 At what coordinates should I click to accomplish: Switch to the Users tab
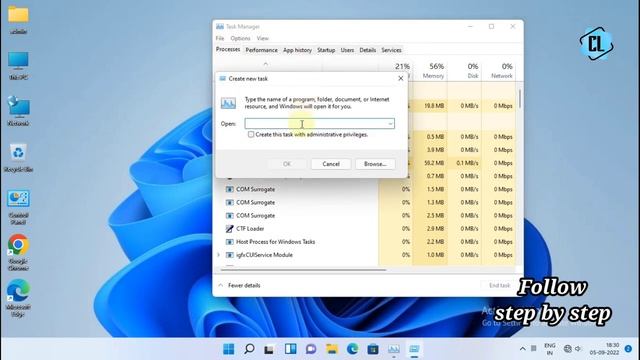[347, 50]
